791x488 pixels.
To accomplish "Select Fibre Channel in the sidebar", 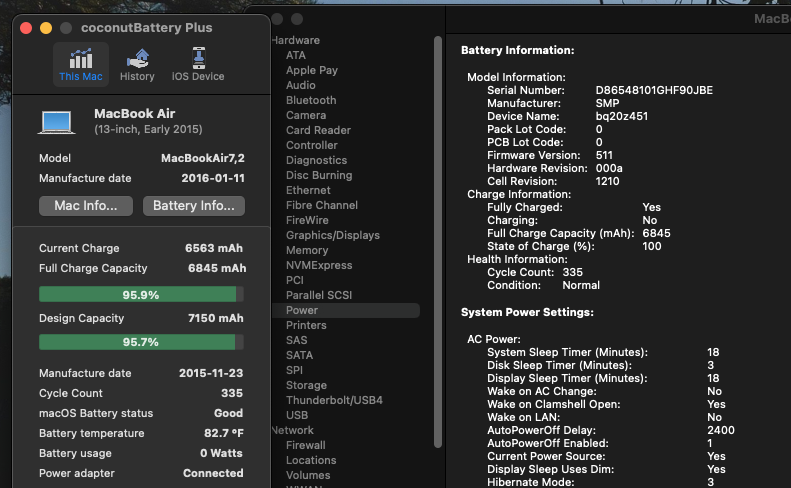I will [322, 205].
